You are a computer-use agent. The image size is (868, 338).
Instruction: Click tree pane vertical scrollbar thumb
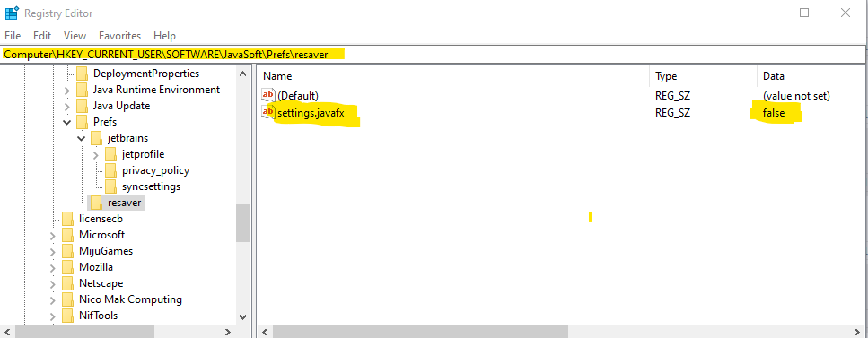tap(242, 223)
